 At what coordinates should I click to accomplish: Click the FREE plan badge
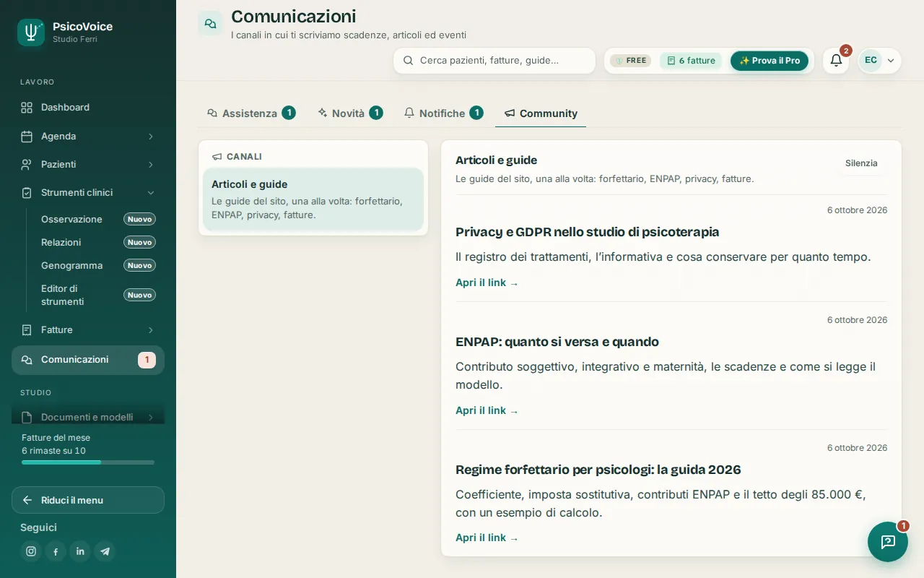click(630, 61)
